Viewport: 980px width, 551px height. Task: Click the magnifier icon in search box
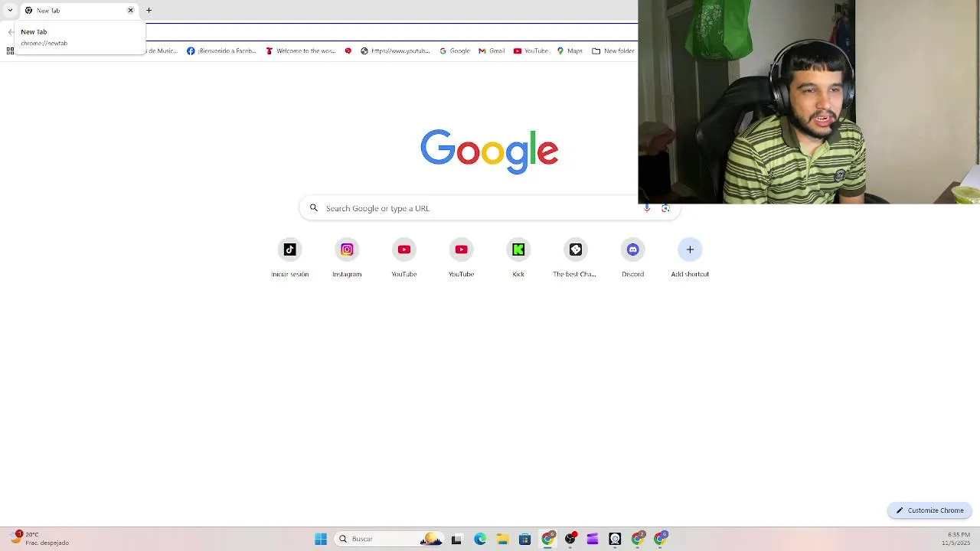313,208
